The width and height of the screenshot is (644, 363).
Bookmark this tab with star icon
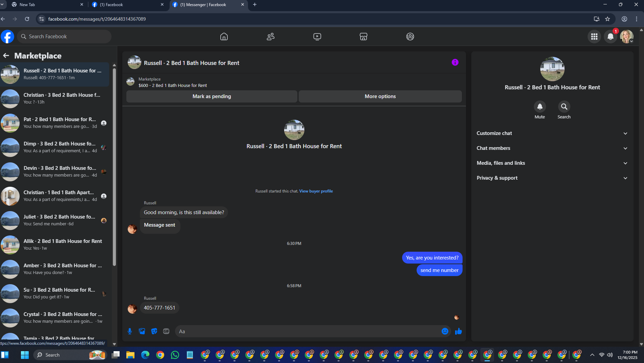pos(608,19)
